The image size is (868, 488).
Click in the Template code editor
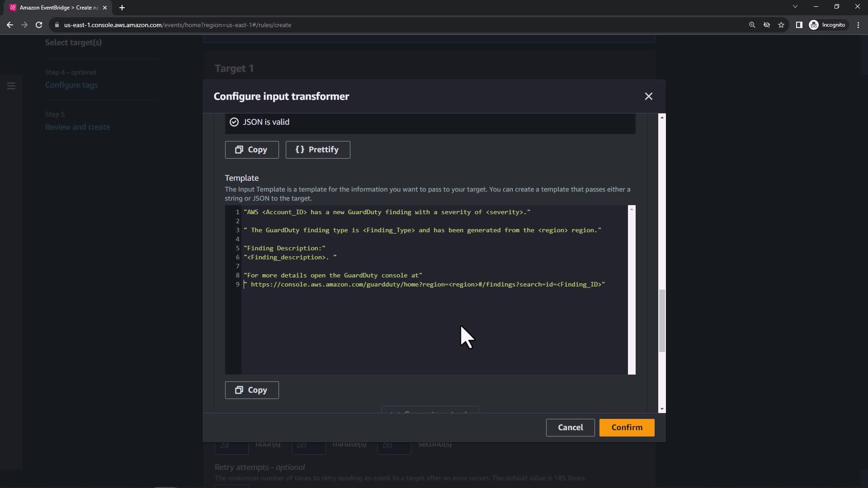[434, 325]
